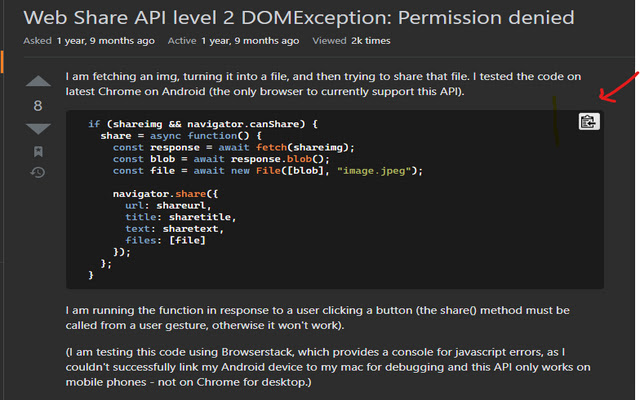This screenshot has width=640, height=400.
Task: Click the code line with navigator.canShare
Action: click(203, 124)
